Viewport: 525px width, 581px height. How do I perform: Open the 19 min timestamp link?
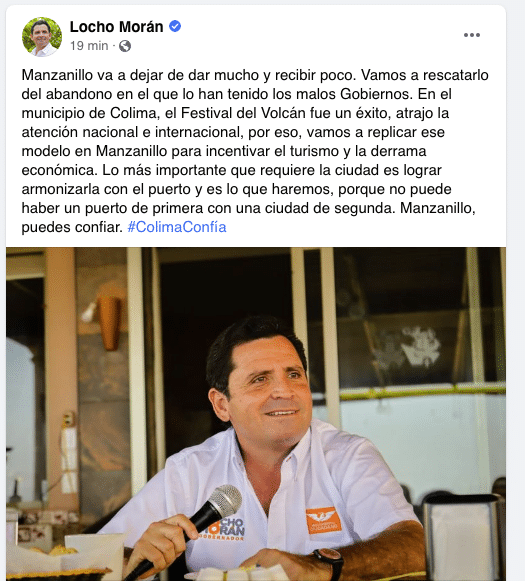[x=89, y=46]
